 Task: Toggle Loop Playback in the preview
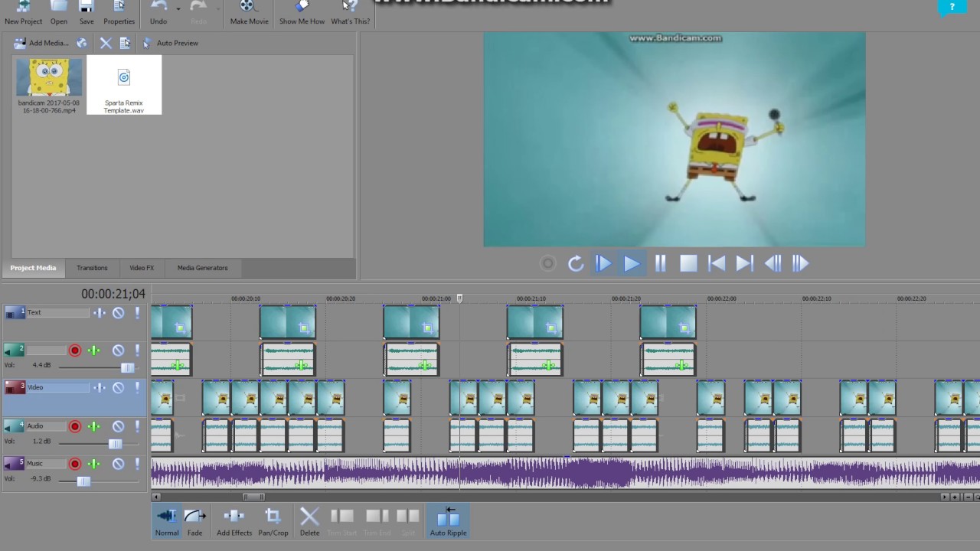pos(576,263)
